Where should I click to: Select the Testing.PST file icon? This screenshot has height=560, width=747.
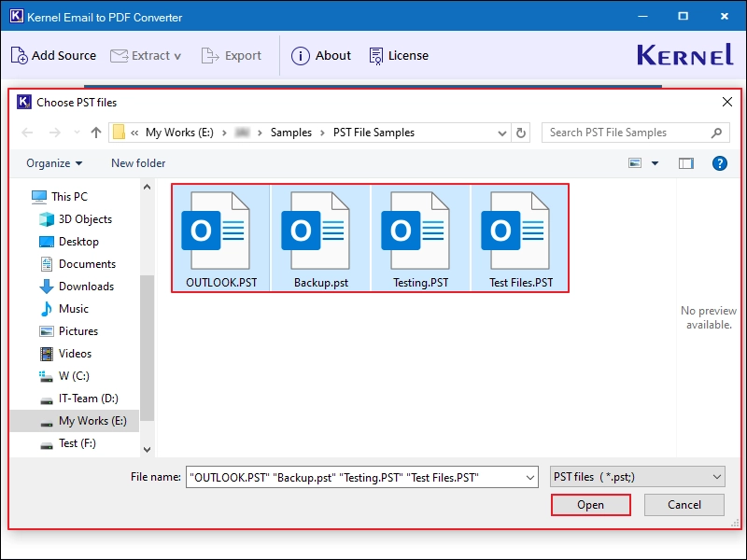pyautogui.click(x=420, y=238)
